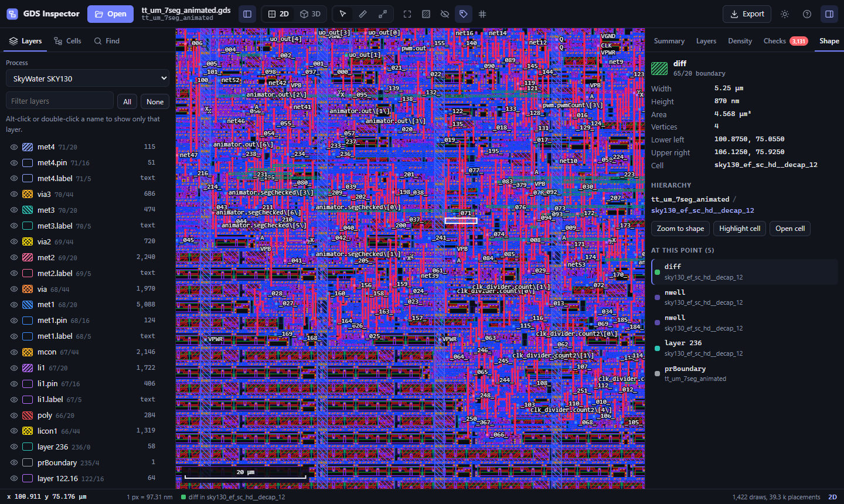This screenshot has height=504, width=844.
Task: Select the ruler measure tool
Action: pyautogui.click(x=363, y=14)
